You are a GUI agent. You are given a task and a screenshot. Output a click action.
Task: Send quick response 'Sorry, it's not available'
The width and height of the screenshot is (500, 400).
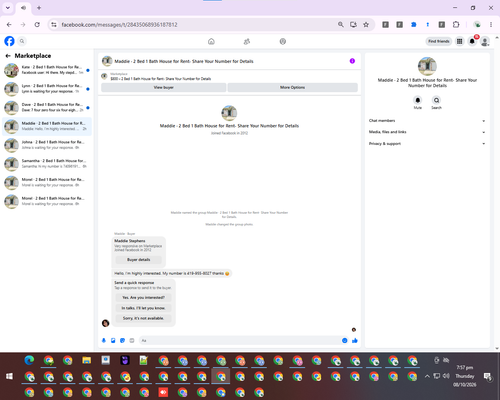[x=143, y=318]
